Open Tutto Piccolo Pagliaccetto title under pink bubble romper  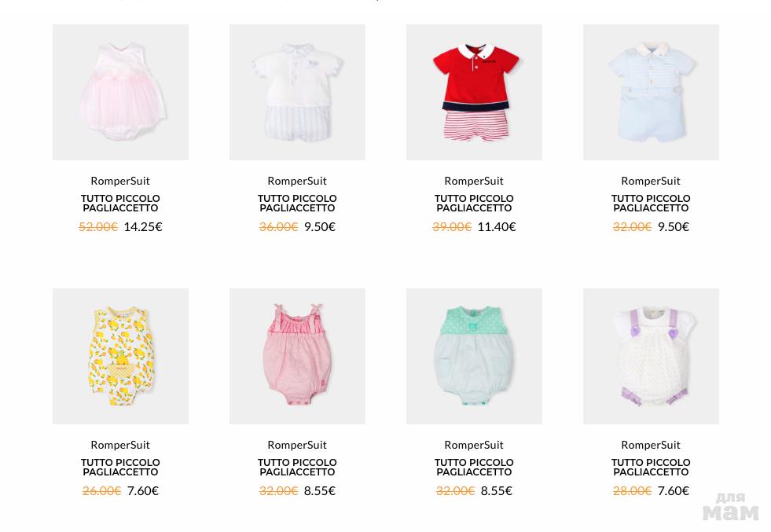pos(298,467)
